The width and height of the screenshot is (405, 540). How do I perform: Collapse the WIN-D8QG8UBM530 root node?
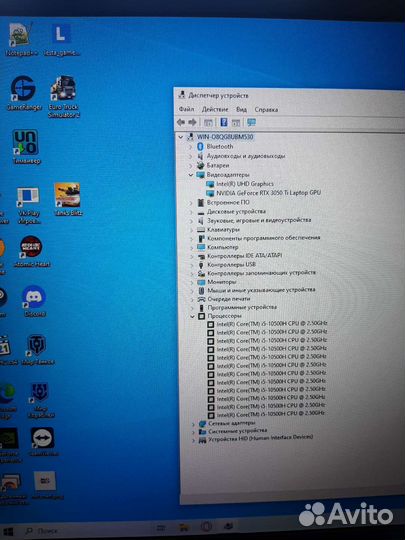[x=180, y=137]
